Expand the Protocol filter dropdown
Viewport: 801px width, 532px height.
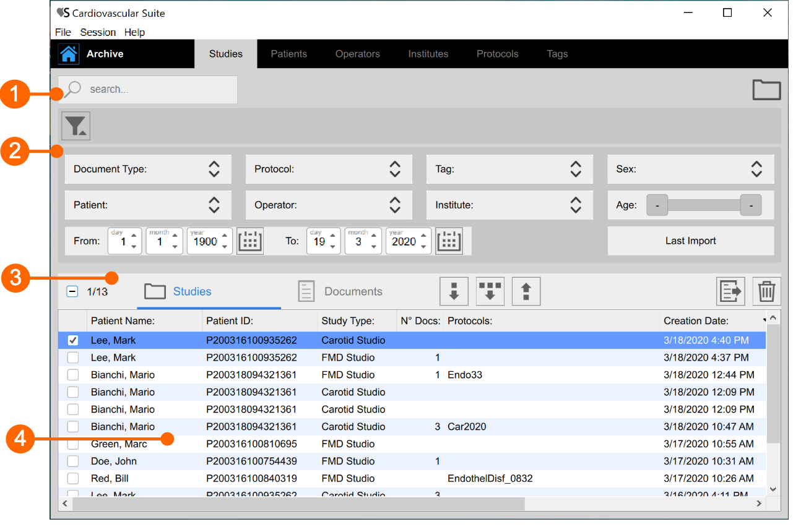329,169
